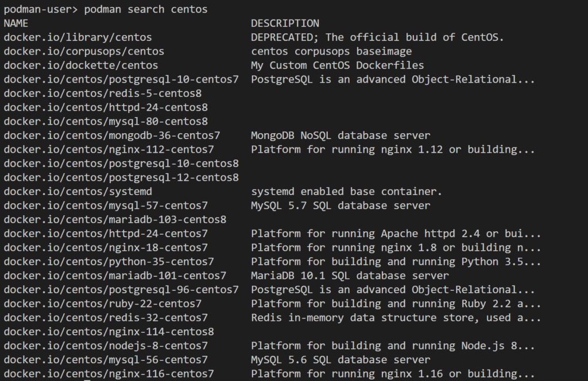The height and width of the screenshot is (381, 588).
Task: Click 'My Custom CentOS Dockerfiles' description
Action: 338,65
